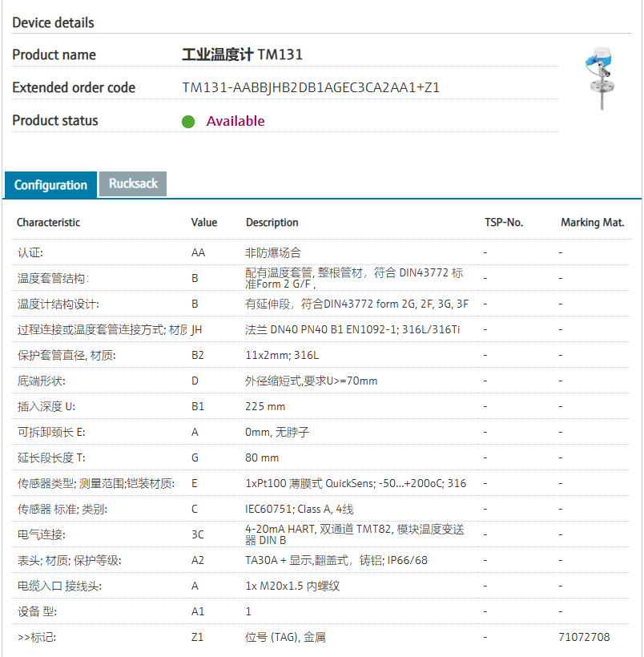
Task: Select the extended order code text
Action: click(x=311, y=88)
